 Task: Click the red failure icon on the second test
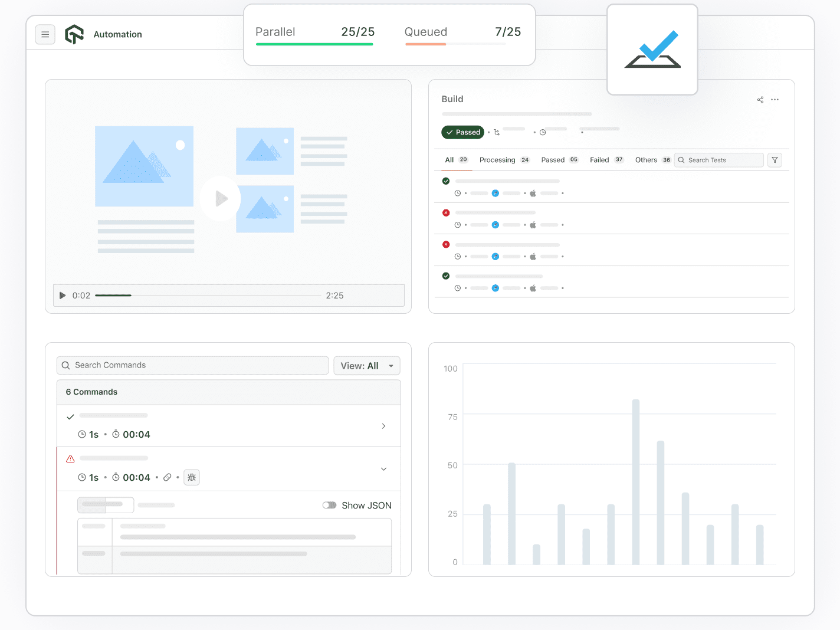[446, 212]
